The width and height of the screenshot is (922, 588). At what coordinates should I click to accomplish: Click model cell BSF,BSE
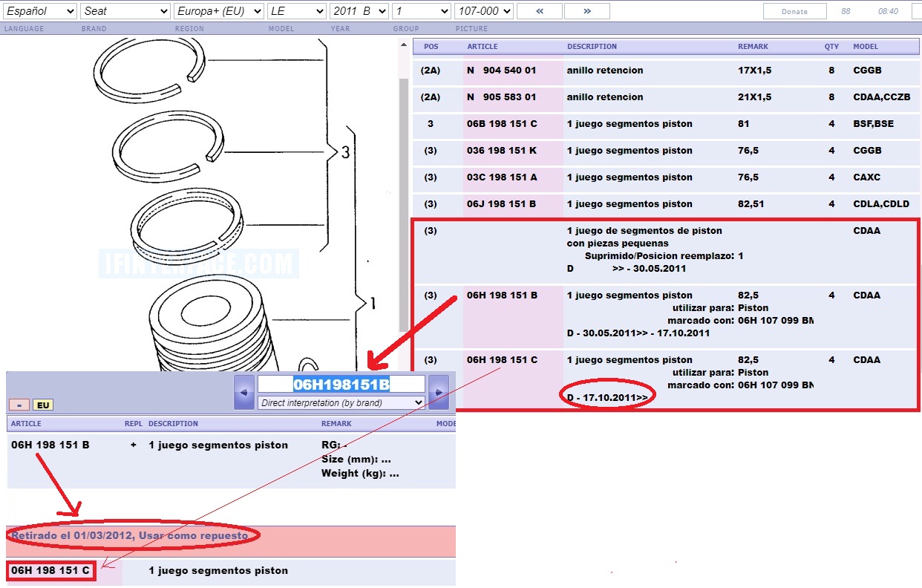874,124
